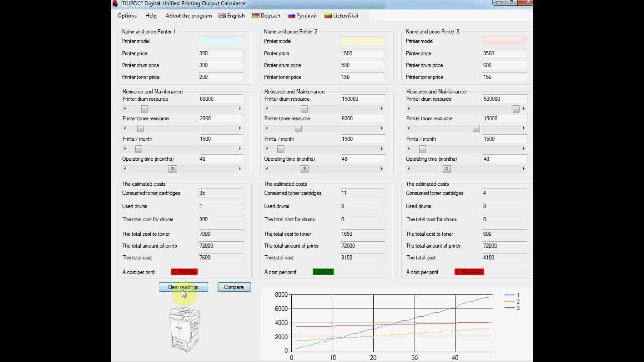This screenshot has height=362, width=644.
Task: Click Printer 1 toner resource slider thumb
Action: click(x=140, y=129)
